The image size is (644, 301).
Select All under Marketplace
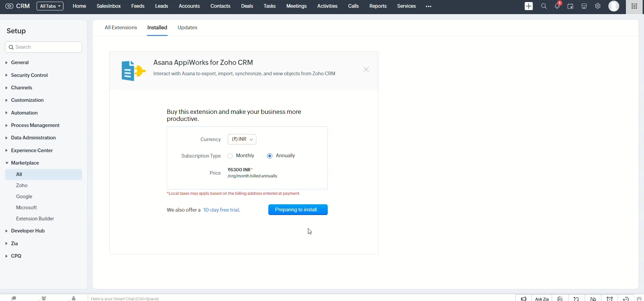44,174
